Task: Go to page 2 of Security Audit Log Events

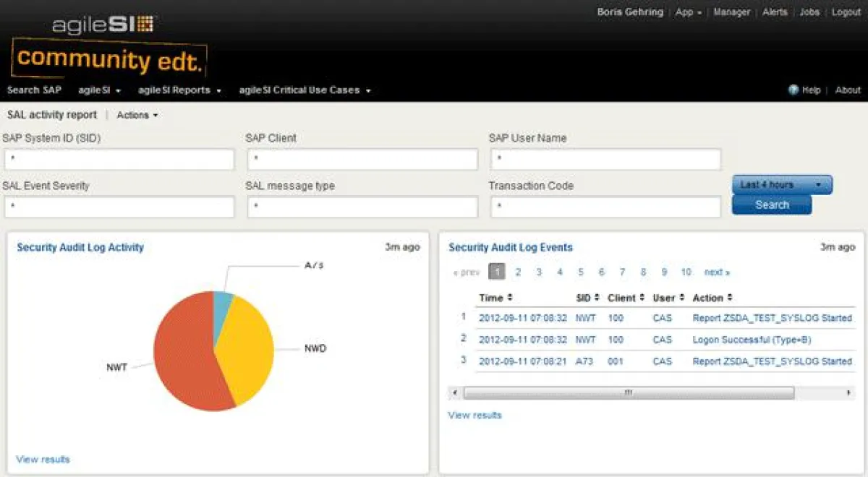Action: click(x=518, y=272)
